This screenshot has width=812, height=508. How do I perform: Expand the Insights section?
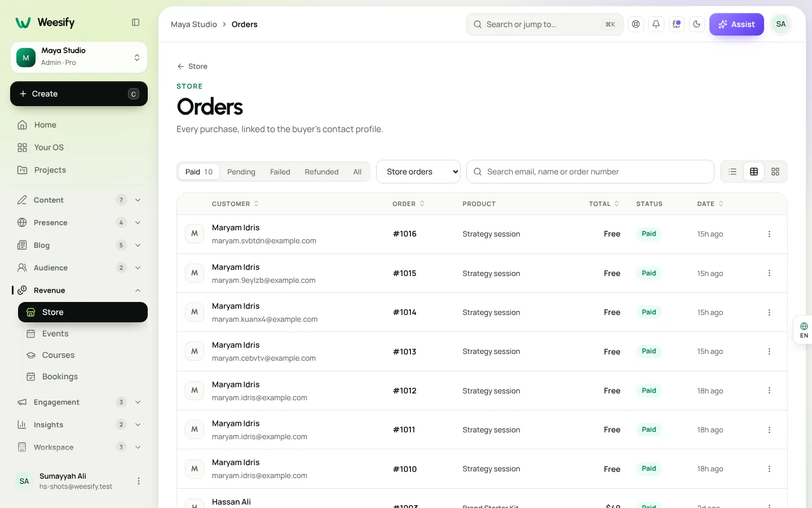79,424
